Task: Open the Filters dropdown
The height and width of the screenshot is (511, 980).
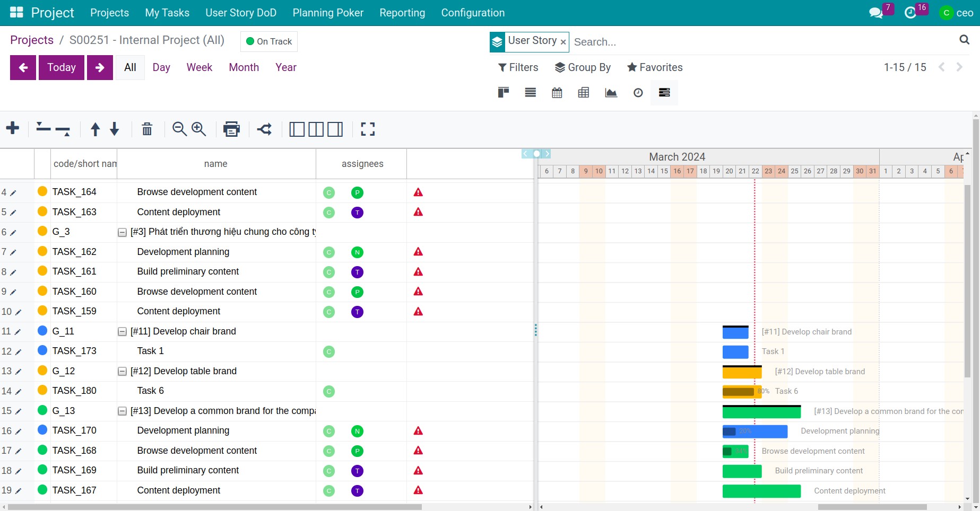Action: (x=518, y=67)
